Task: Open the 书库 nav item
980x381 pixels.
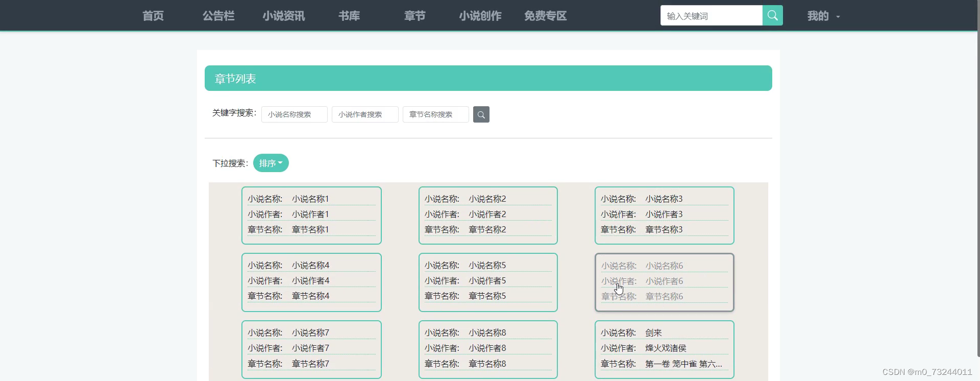Action: (x=349, y=16)
